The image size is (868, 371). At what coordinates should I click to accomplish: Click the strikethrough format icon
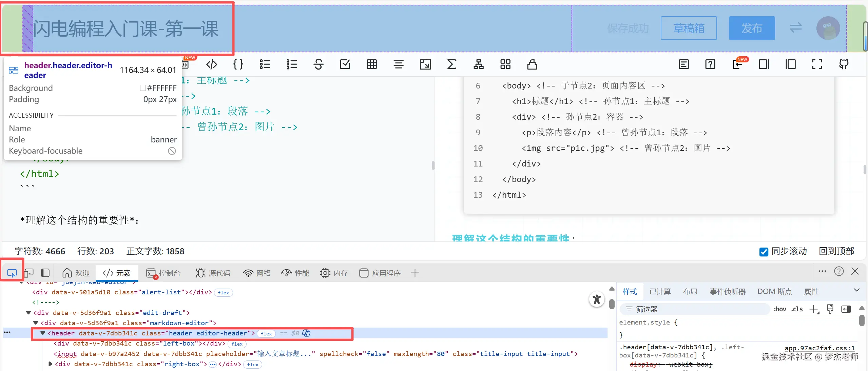tap(318, 64)
